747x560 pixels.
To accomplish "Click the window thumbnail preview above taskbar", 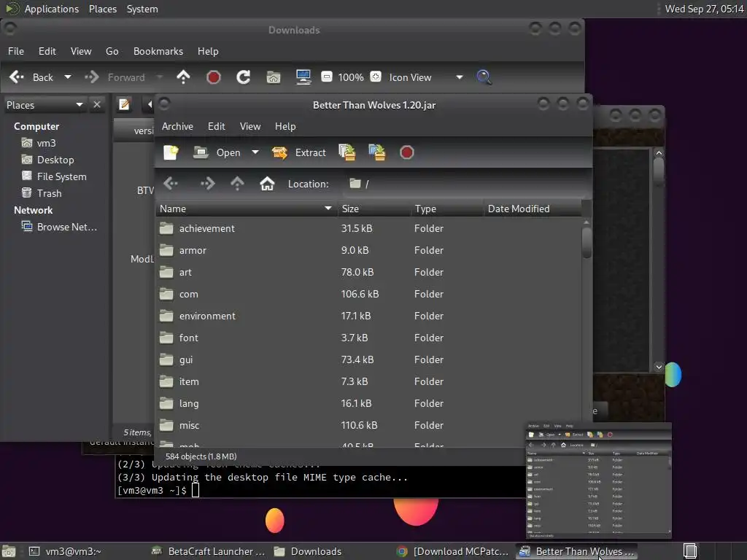I will (x=599, y=480).
